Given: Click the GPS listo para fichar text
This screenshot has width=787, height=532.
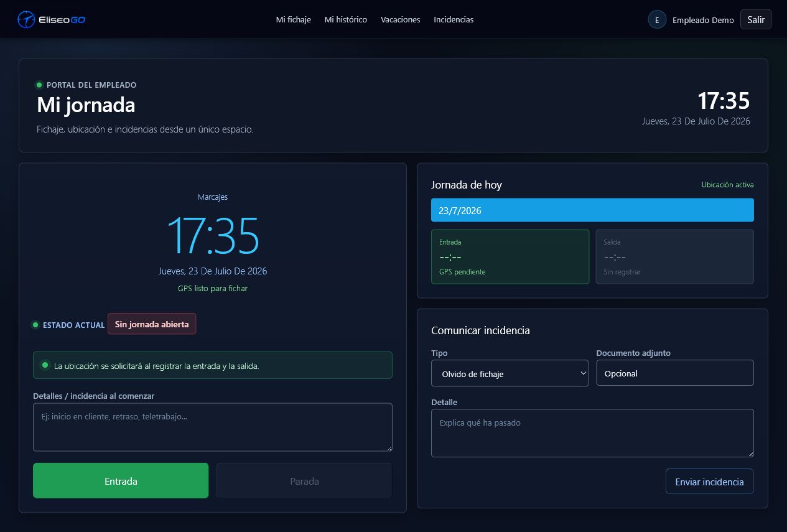Looking at the screenshot, I should [x=213, y=289].
